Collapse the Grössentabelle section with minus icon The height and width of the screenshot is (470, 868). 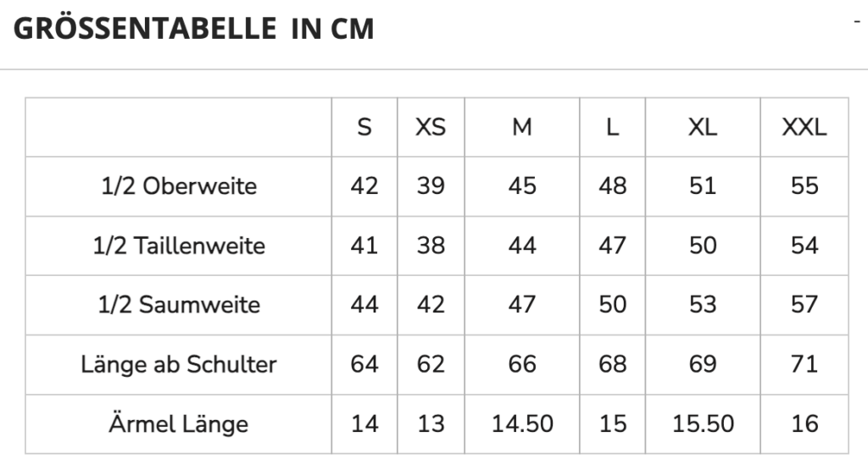(x=857, y=21)
